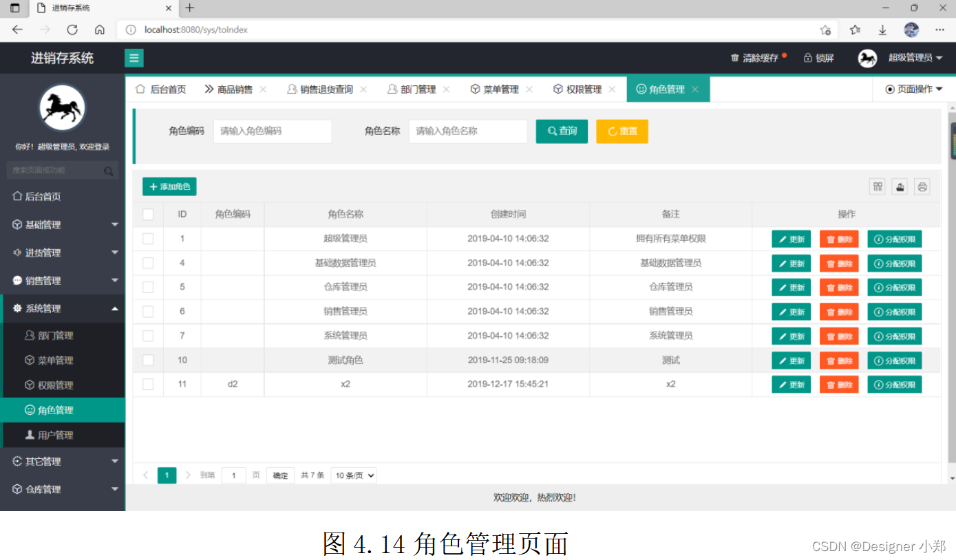Click the 查询 search button
Image resolution: width=956 pixels, height=560 pixels.
tap(562, 131)
